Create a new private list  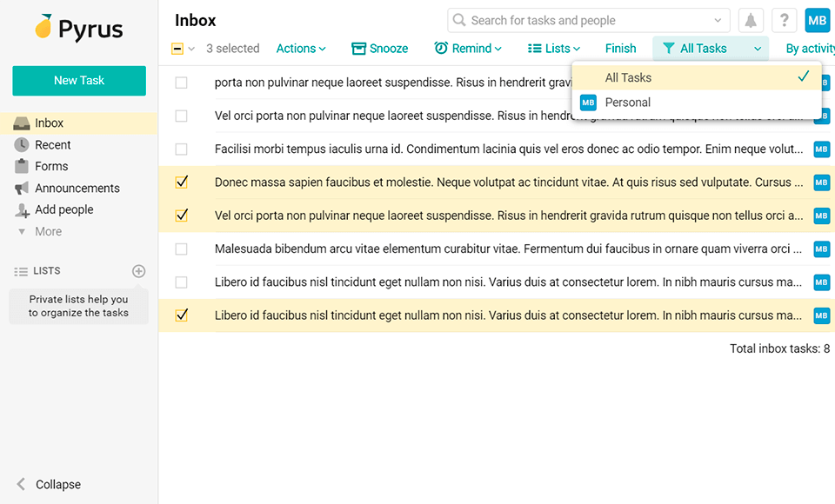click(138, 270)
